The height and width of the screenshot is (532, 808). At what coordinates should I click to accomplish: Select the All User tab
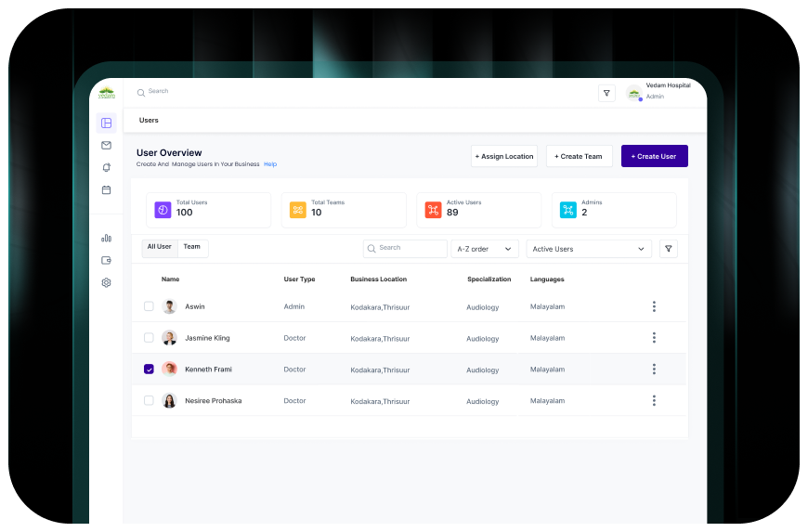tap(160, 247)
